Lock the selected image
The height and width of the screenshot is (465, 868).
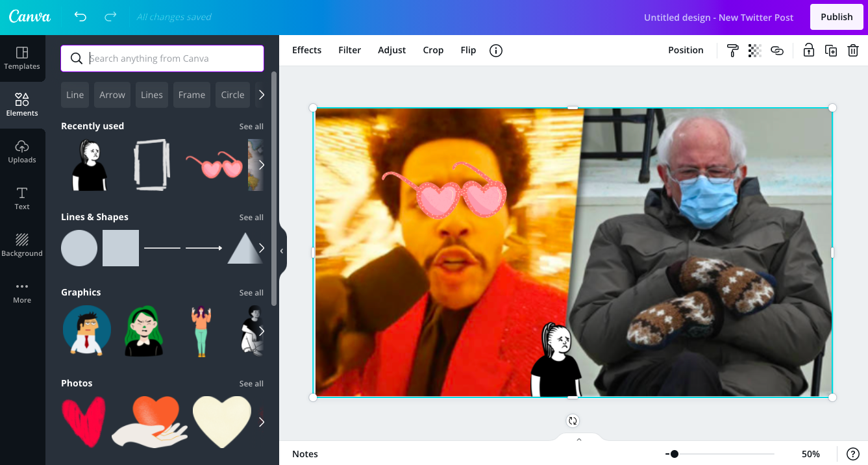click(x=808, y=50)
